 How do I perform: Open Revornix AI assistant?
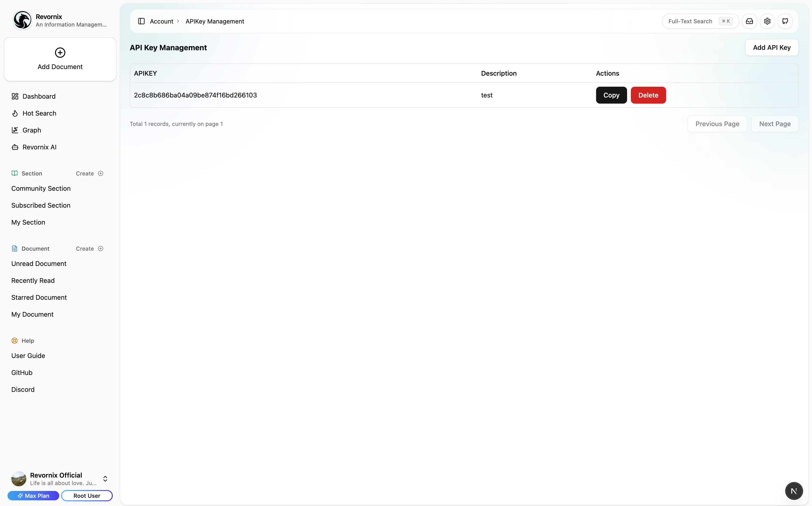click(39, 147)
